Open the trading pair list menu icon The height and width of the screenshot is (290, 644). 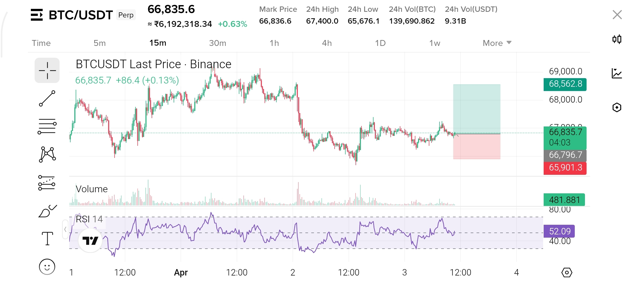click(x=37, y=15)
